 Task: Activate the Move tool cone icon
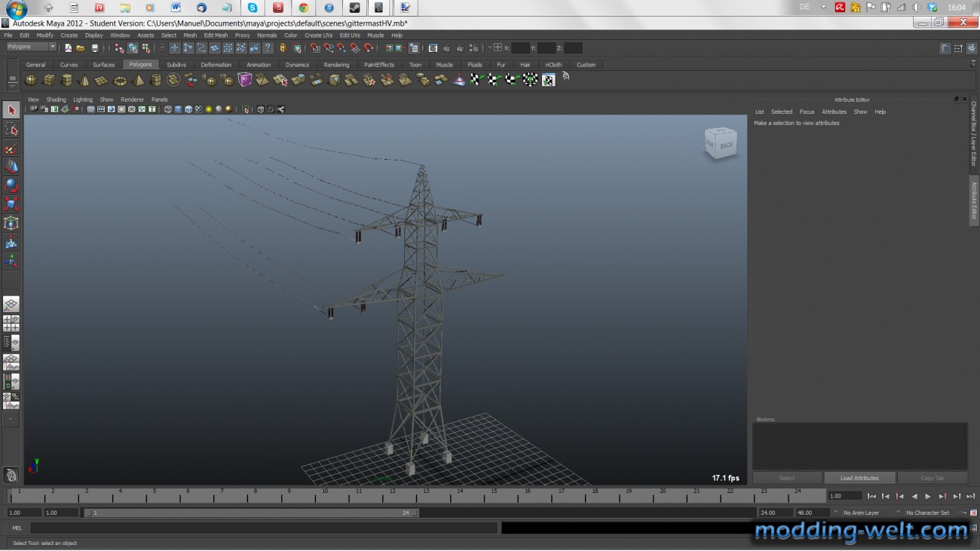pos(11,167)
